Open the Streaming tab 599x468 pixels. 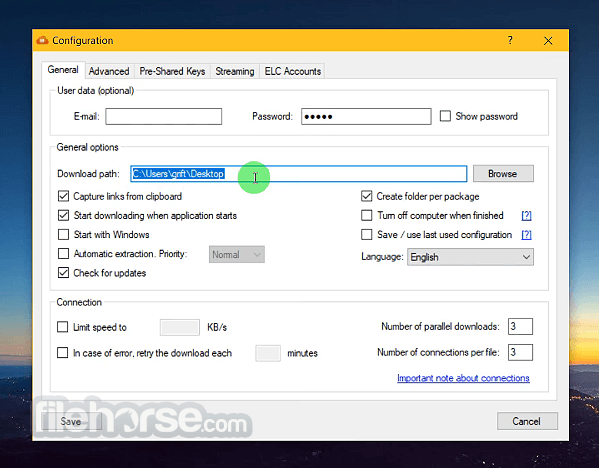click(x=235, y=71)
